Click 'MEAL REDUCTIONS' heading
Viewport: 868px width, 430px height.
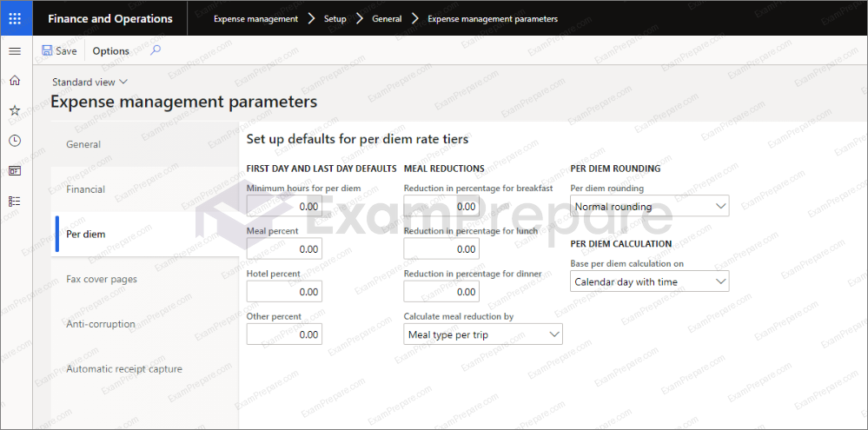(444, 169)
